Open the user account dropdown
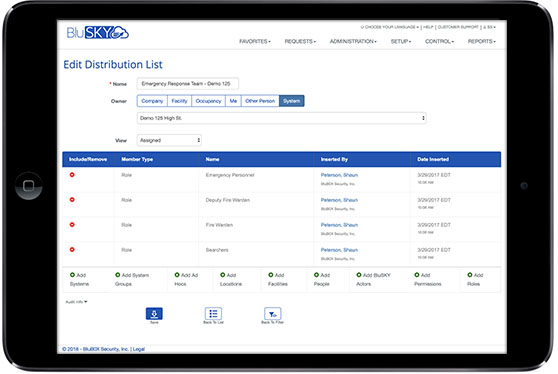 click(x=489, y=27)
